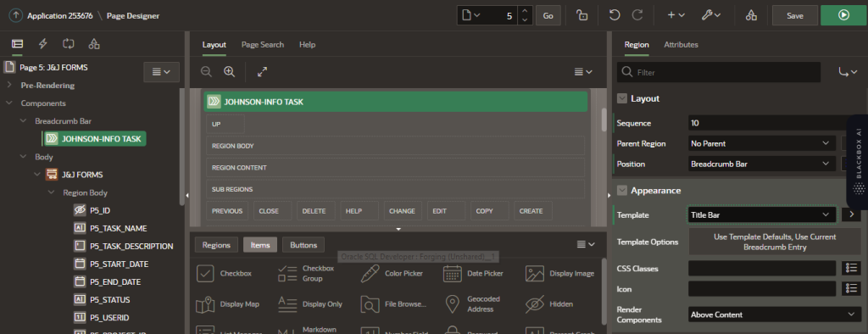Image resolution: width=868 pixels, height=334 pixels.
Task: Open the Processing tab icon
Action: coord(69,44)
